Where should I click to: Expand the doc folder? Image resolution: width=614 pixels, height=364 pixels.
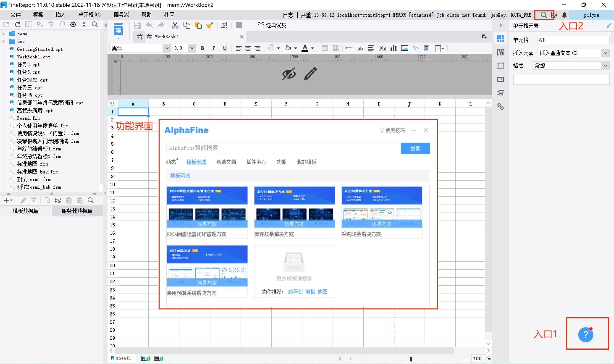click(x=4, y=41)
